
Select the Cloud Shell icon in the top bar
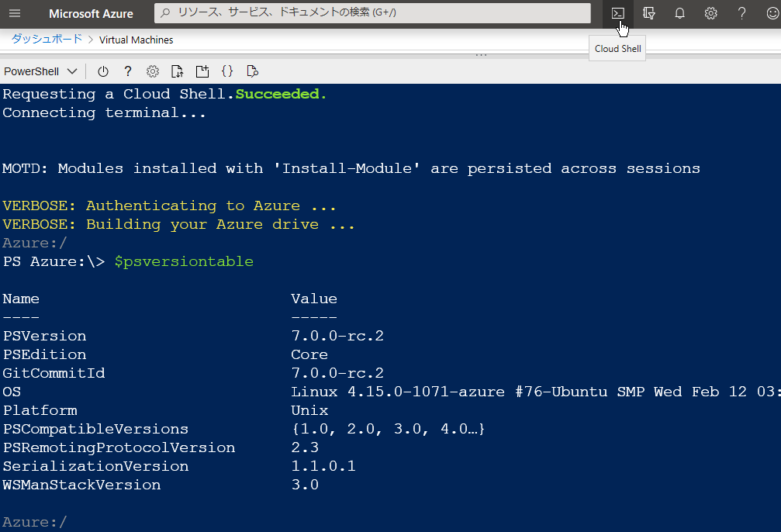(x=617, y=13)
